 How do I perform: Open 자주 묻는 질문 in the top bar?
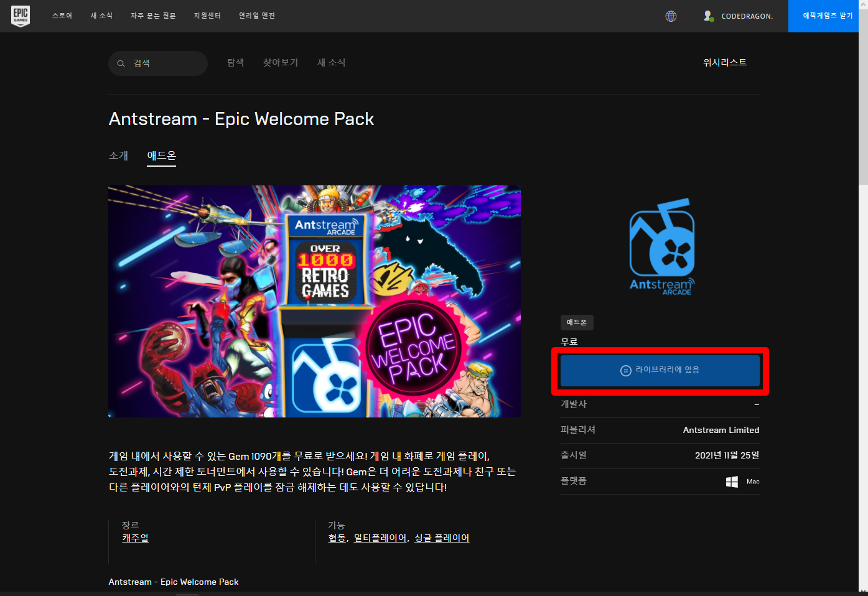(153, 16)
